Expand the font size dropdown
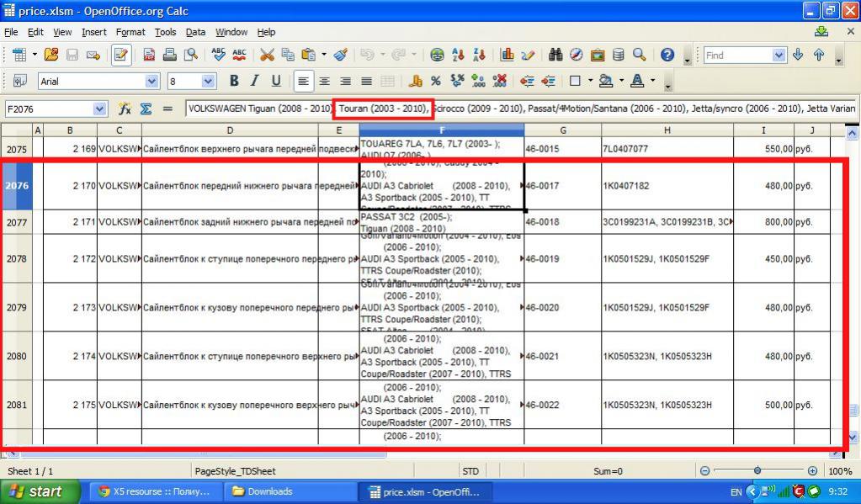Screen dimensions: 861x504 coord(208,82)
